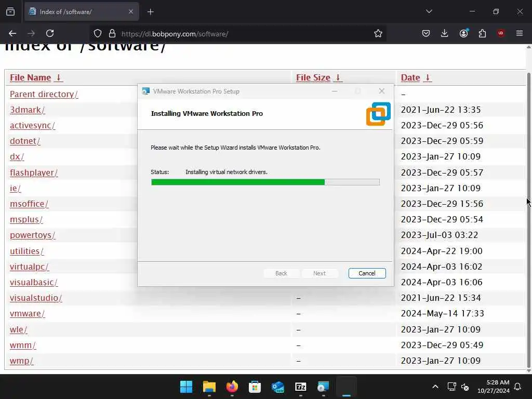Click the forward navigation arrow
Viewport: 532px width, 399px height.
31,33
